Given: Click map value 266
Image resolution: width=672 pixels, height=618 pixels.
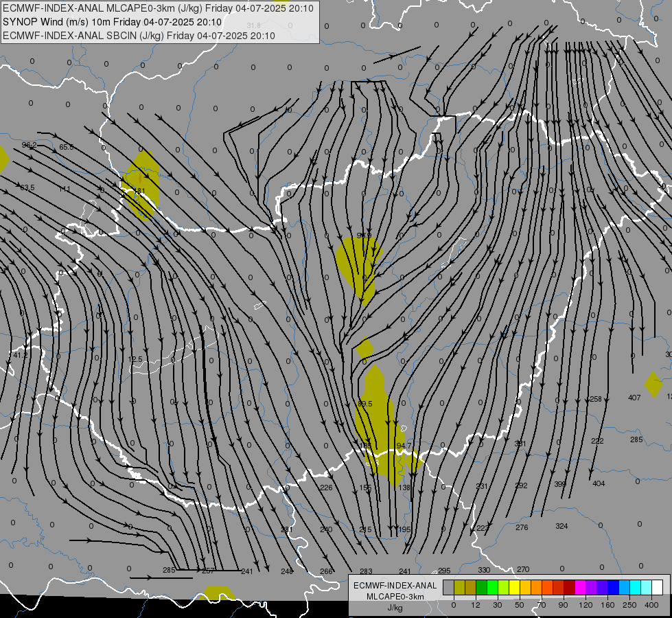Looking at the screenshot, I should point(326,572).
